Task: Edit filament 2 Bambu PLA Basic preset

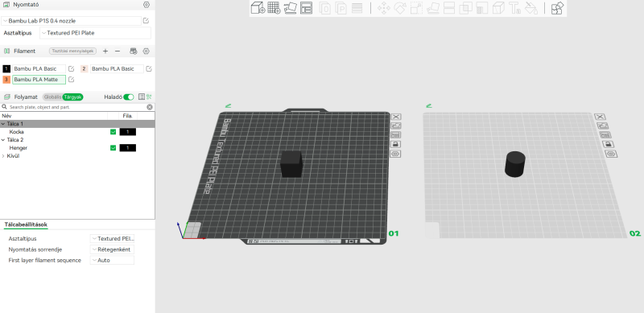Action: pyautogui.click(x=149, y=68)
